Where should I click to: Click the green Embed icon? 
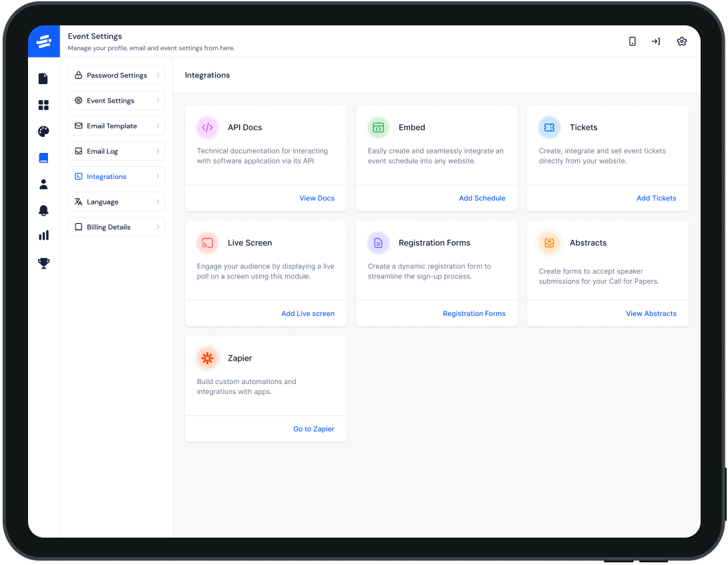379,128
